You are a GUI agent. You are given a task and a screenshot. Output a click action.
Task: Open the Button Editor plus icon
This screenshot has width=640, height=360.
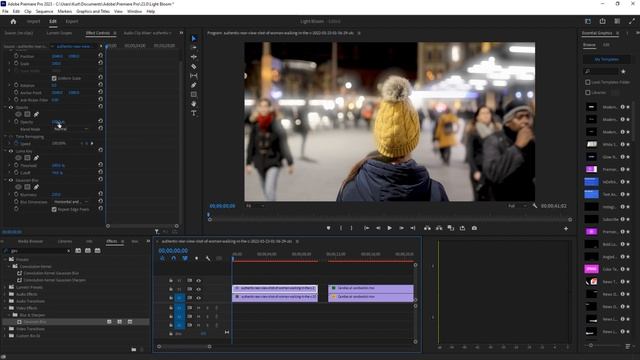[x=566, y=229]
